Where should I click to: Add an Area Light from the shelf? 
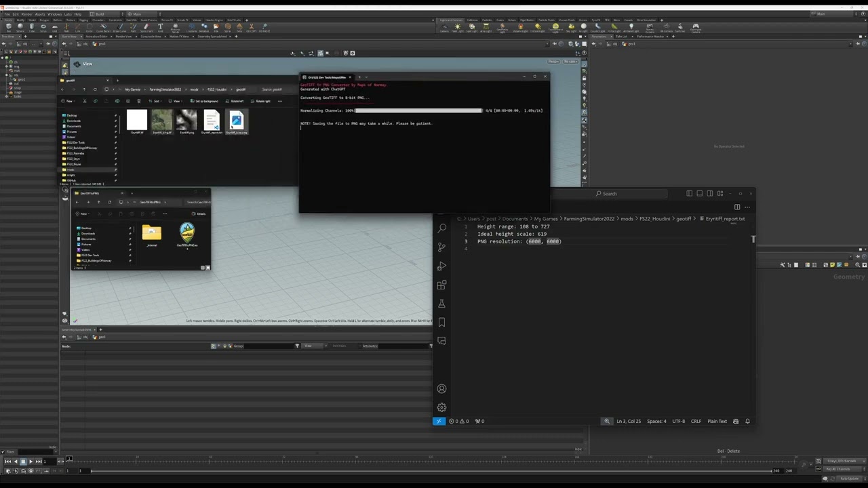(x=486, y=28)
